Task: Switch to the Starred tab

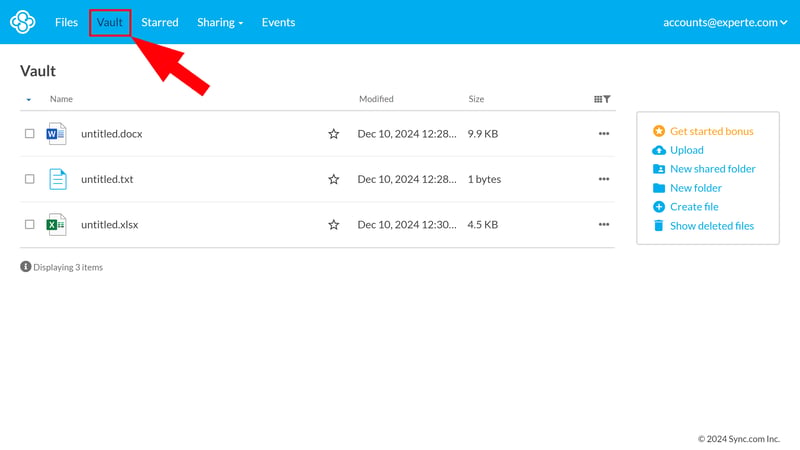Action: click(x=160, y=22)
